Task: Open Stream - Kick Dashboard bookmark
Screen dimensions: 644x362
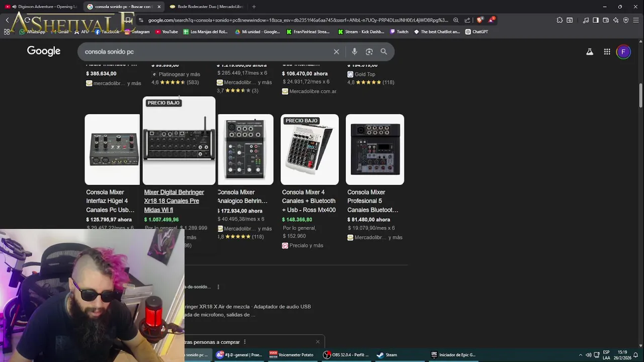Action: 361,32
